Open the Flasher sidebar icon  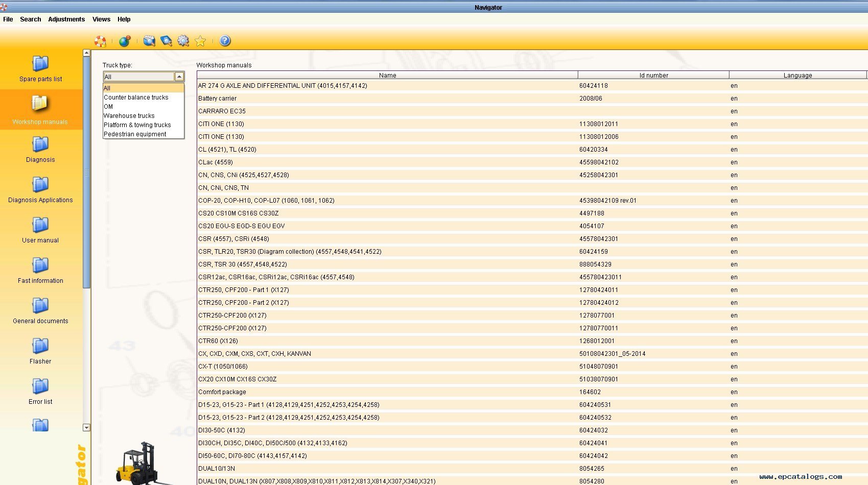tap(40, 346)
